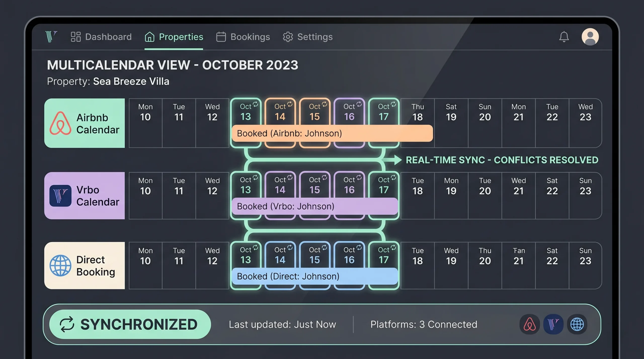Click the sync icon on Airbnb Oct 14
This screenshot has width=644, height=359.
pyautogui.click(x=290, y=104)
